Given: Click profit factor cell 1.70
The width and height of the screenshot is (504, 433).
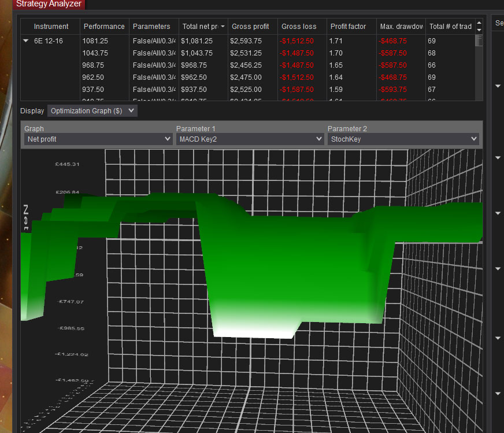Looking at the screenshot, I should coord(336,53).
